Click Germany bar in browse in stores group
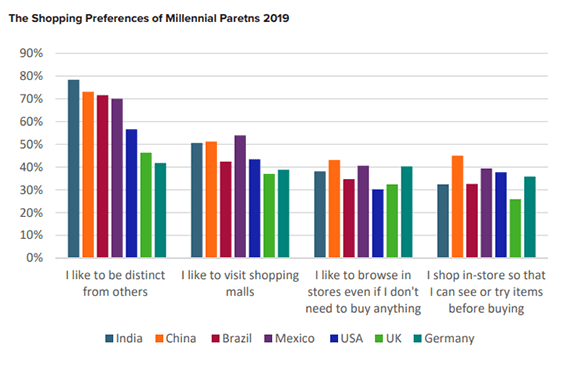Viewport: 584px width, 367px height. pos(407,212)
